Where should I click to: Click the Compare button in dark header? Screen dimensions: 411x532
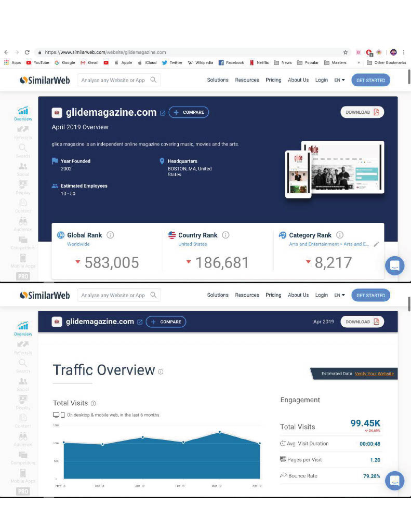click(x=189, y=112)
